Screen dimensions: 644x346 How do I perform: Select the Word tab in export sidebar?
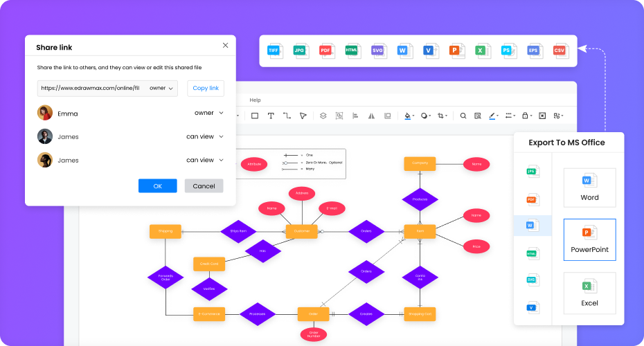[x=532, y=226]
